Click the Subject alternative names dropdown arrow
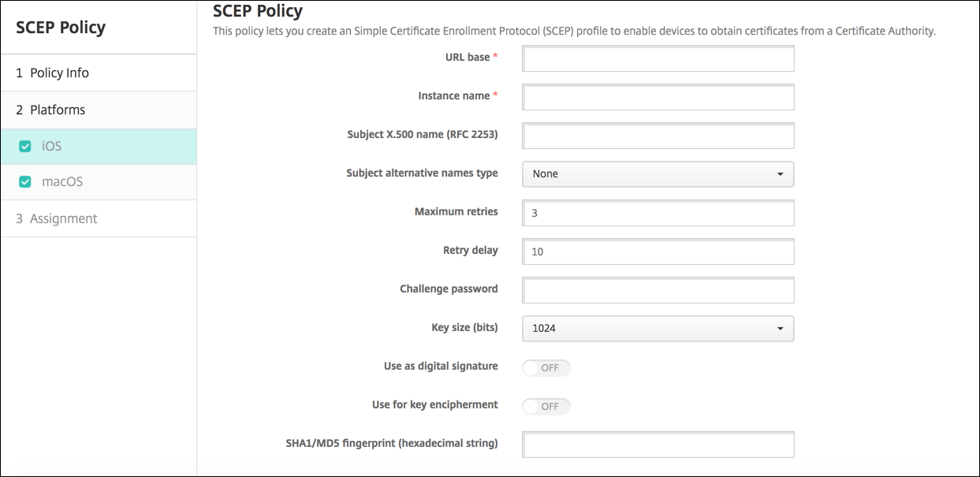This screenshot has width=980, height=477. pos(780,174)
